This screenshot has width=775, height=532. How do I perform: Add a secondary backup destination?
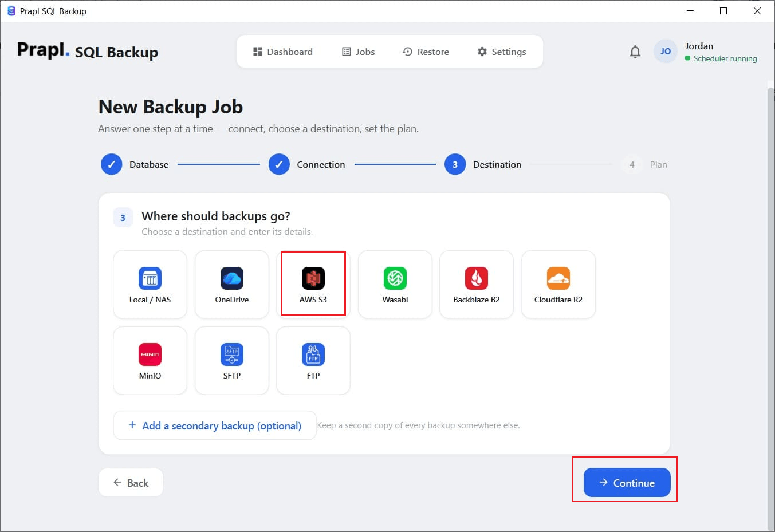pos(215,425)
